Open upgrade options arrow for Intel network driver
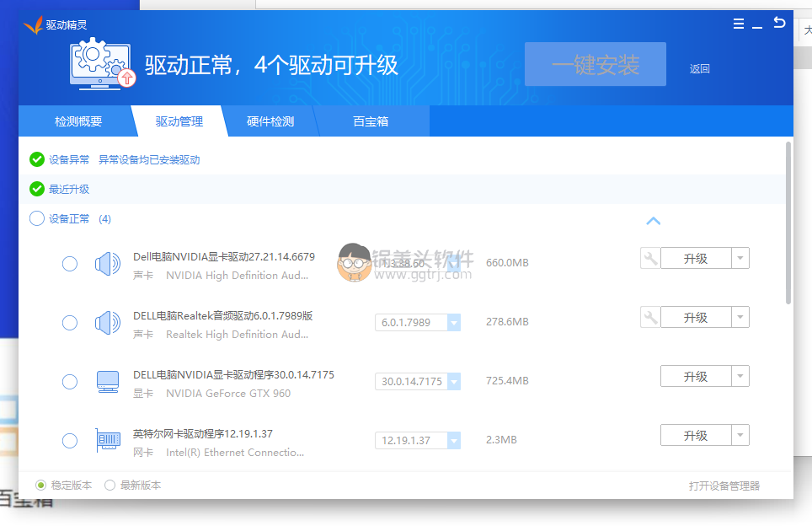Viewport: 812px width, 526px height. 740,435
